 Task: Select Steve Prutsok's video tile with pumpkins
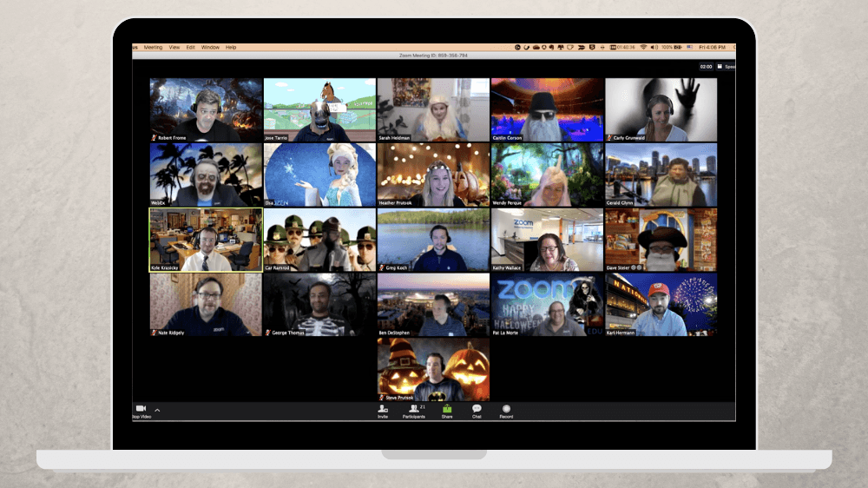433,369
